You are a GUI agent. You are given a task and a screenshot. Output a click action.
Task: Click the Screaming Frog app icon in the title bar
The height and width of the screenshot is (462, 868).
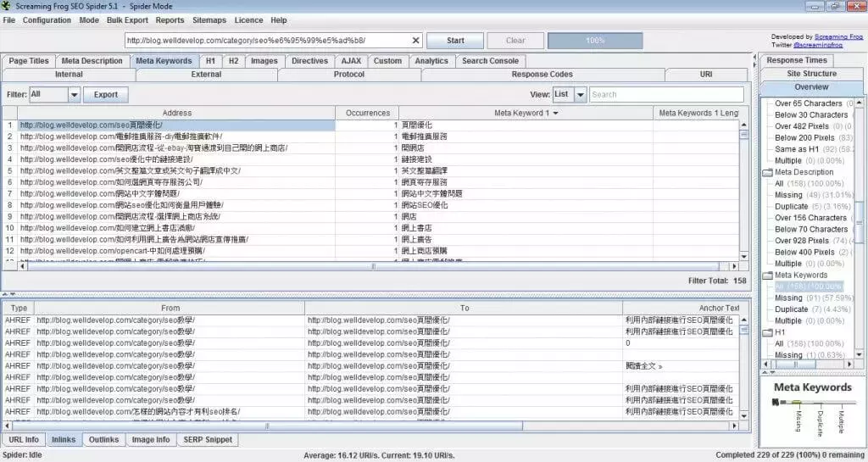(6, 6)
